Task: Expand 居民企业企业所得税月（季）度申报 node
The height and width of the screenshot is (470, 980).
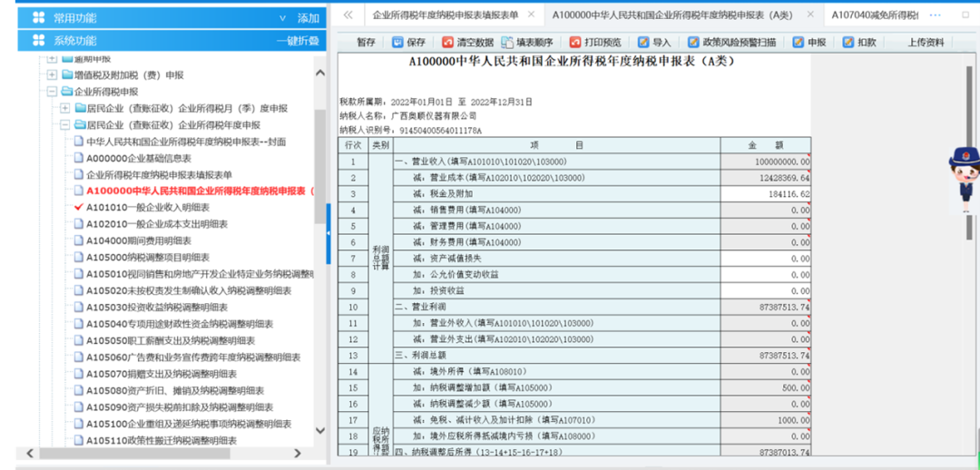Action: click(64, 108)
